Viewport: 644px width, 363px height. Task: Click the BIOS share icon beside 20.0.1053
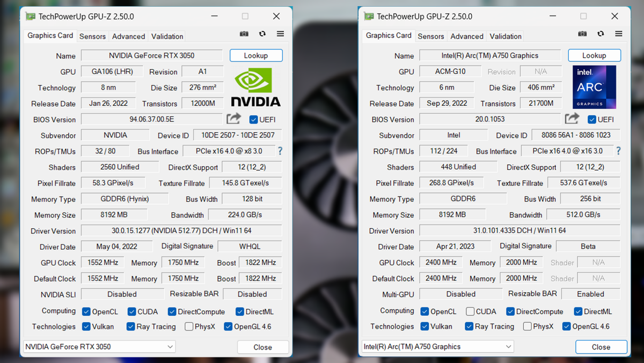coord(572,119)
